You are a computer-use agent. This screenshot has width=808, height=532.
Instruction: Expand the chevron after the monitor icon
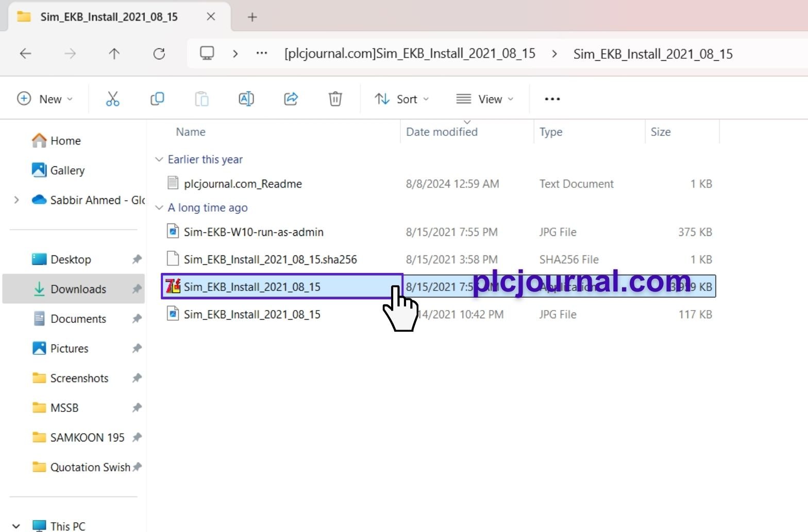pos(235,54)
